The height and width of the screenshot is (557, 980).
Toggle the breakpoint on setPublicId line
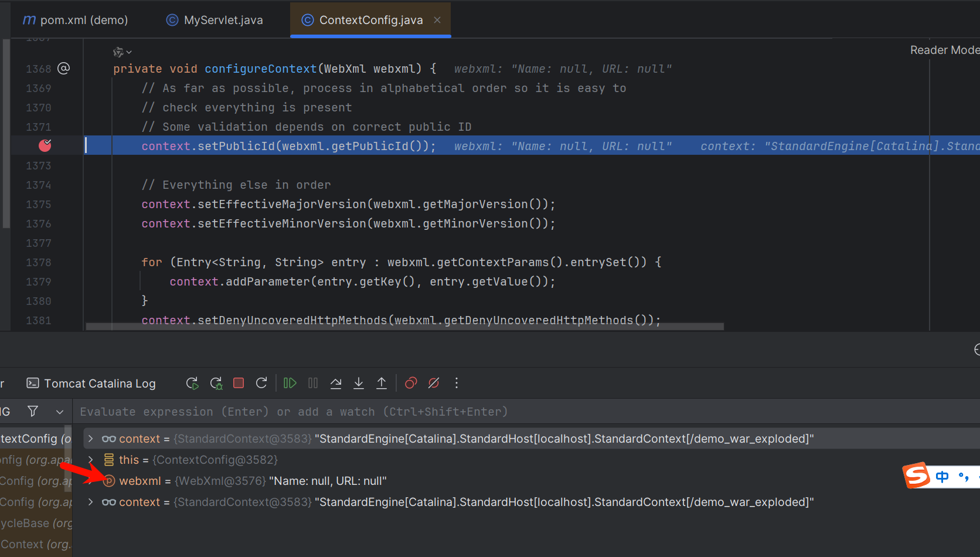point(45,145)
